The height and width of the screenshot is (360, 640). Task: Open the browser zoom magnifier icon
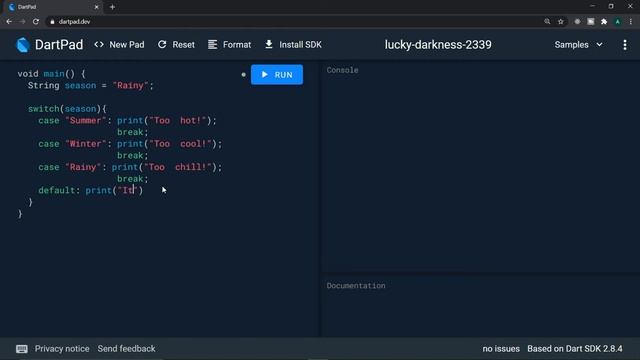(547, 22)
